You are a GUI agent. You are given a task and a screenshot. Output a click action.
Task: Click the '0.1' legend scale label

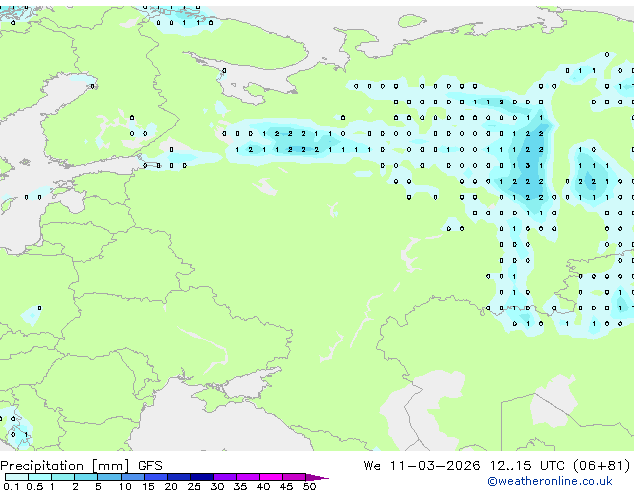[x=11, y=486]
